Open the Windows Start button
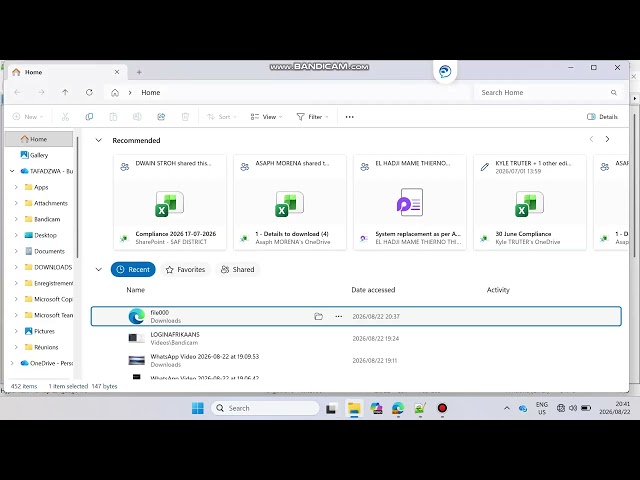640x480 pixels. (198, 408)
